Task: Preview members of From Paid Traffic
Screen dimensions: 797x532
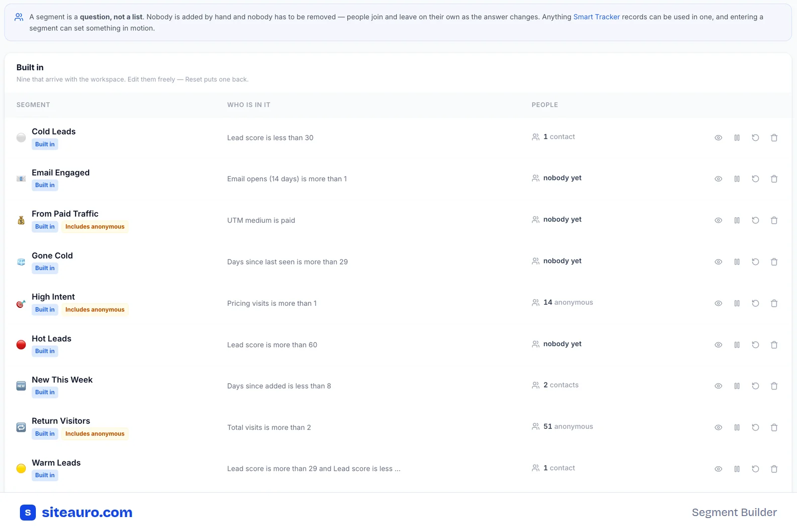Action: (718, 220)
